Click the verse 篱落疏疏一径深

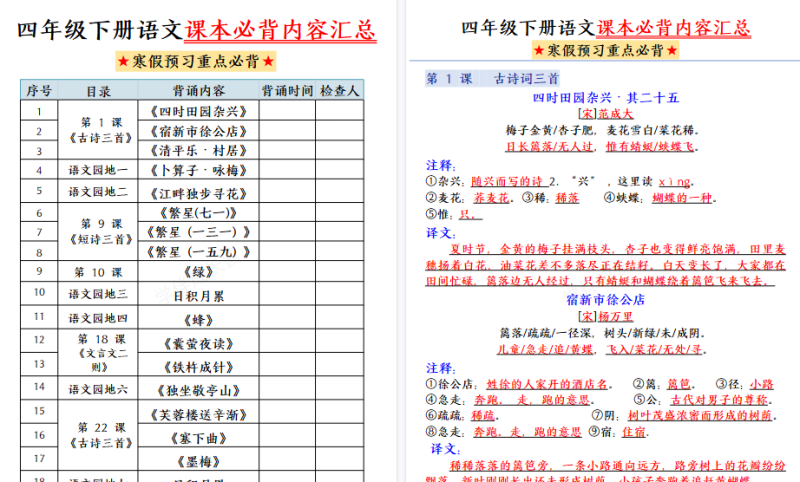(547, 333)
